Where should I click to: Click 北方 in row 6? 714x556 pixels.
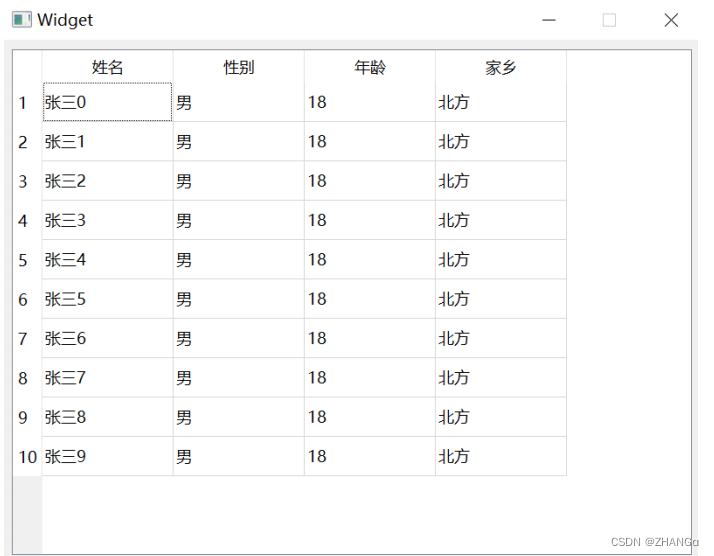501,299
